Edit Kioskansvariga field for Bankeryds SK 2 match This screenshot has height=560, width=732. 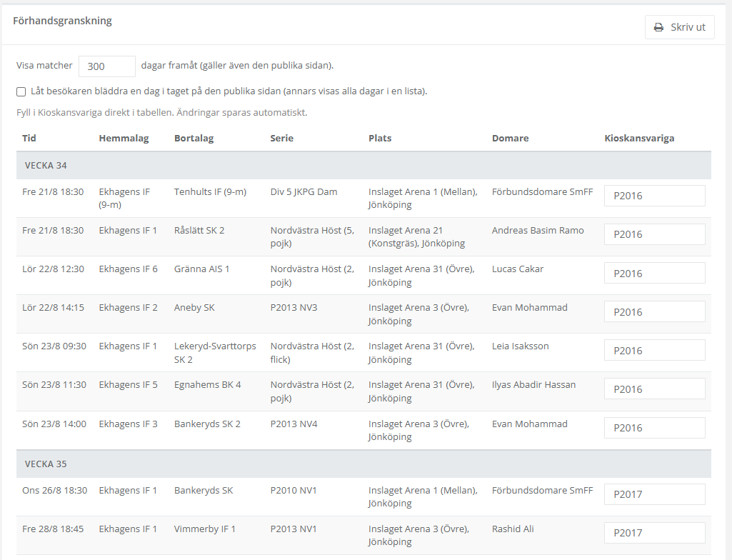point(654,428)
